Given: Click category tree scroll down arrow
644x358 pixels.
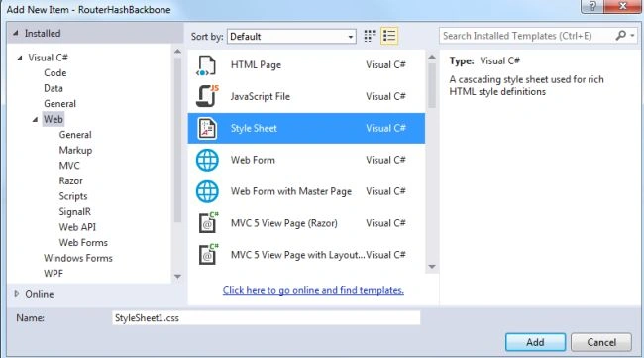Looking at the screenshot, I should pos(177,277).
